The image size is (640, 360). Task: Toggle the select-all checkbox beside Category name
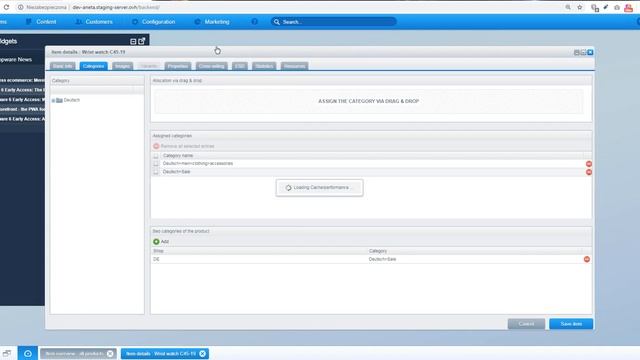tap(156, 156)
